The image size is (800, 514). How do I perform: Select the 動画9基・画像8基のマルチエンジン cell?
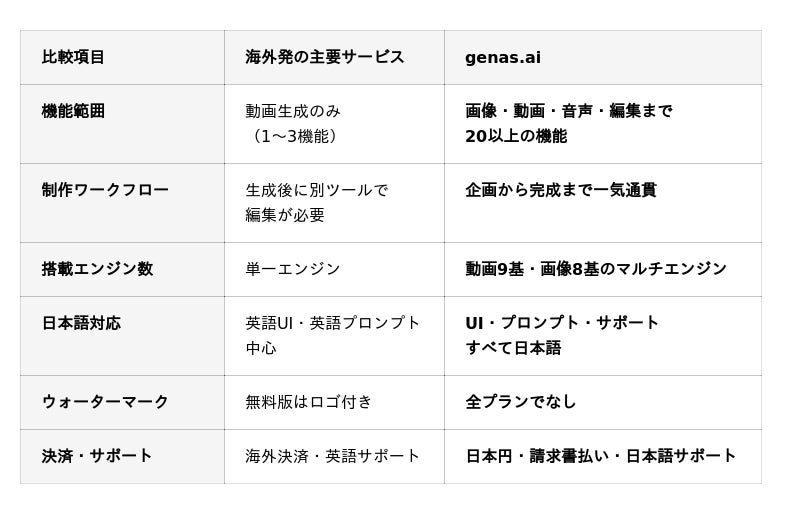tap(596, 269)
